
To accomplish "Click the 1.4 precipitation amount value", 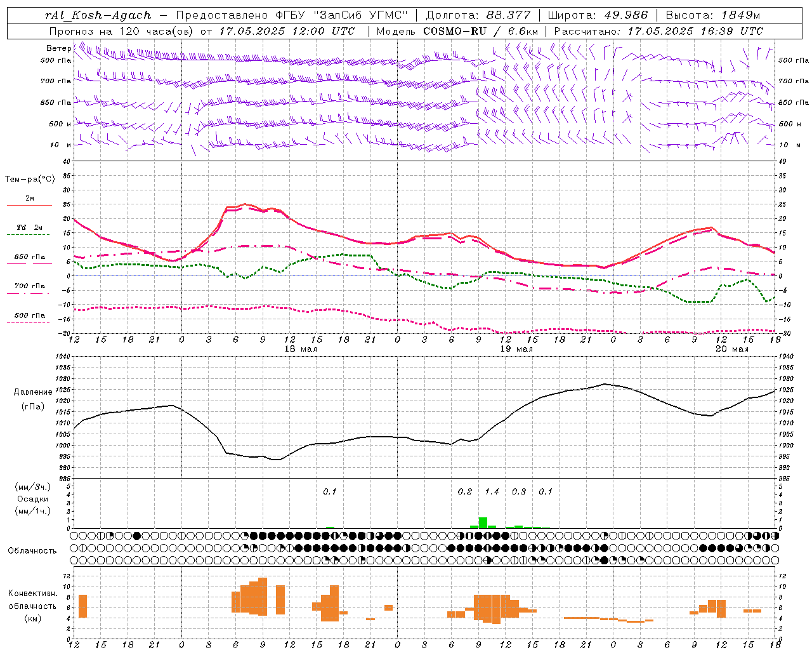I will (x=492, y=491).
